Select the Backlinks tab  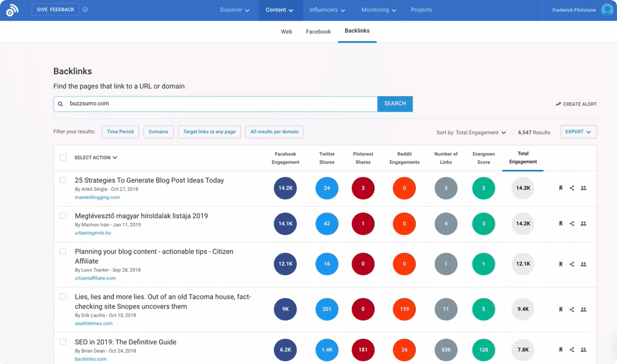click(x=357, y=31)
